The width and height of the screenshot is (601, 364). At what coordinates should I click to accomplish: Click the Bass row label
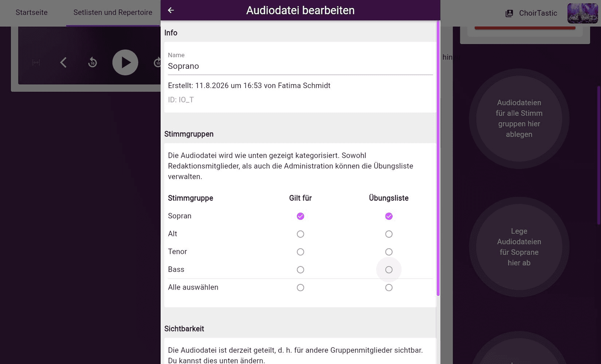(x=176, y=269)
